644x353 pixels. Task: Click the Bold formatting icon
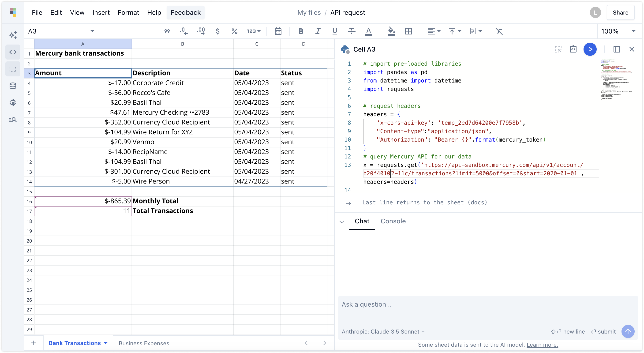click(301, 31)
